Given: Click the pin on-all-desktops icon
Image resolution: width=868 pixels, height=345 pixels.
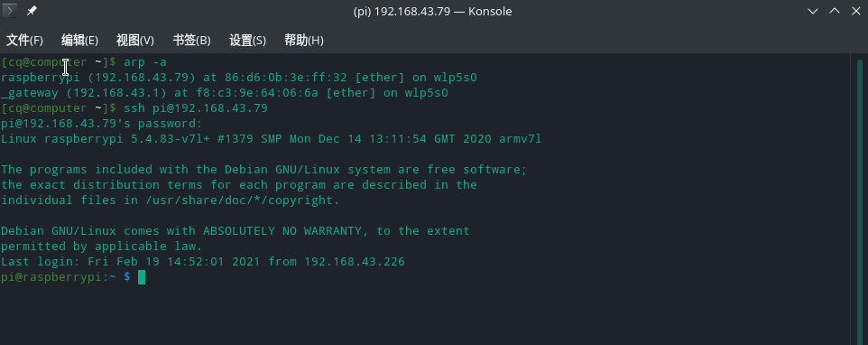Looking at the screenshot, I should click(32, 11).
